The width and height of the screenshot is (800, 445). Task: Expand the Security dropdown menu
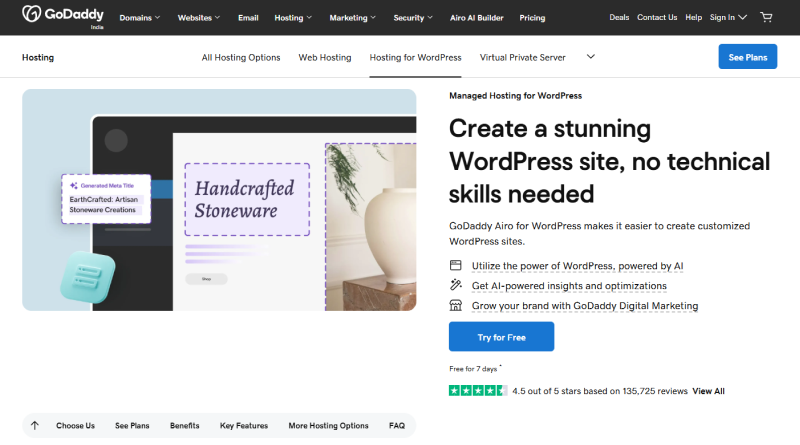[x=413, y=18]
